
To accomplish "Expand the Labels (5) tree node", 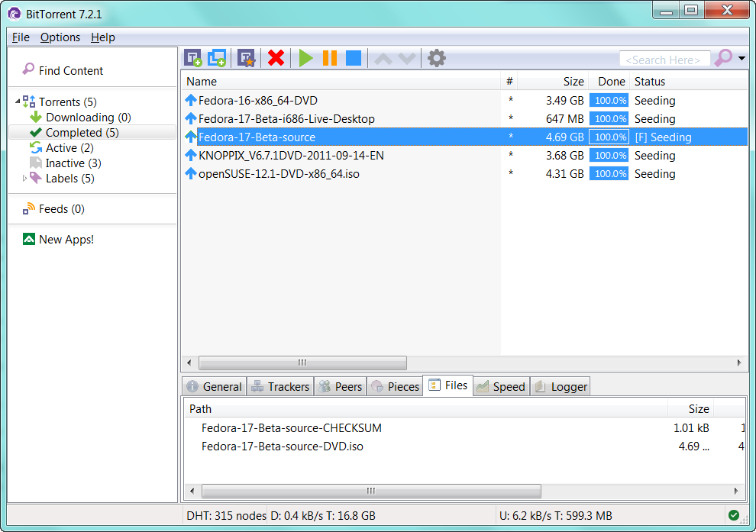I will tap(25, 179).
